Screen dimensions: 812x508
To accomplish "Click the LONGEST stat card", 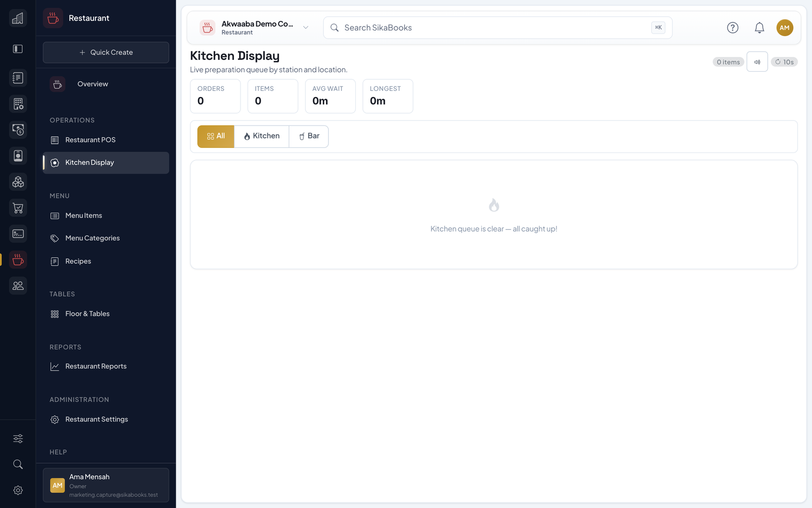I will pyautogui.click(x=388, y=96).
